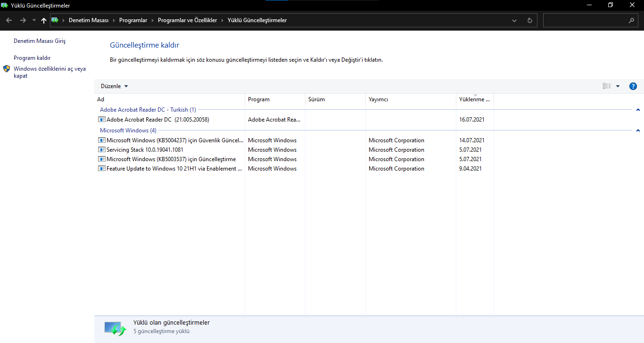Viewport: 644px width, 343px height.
Task: Click icon of KB5003537 update row
Action: (x=102, y=159)
